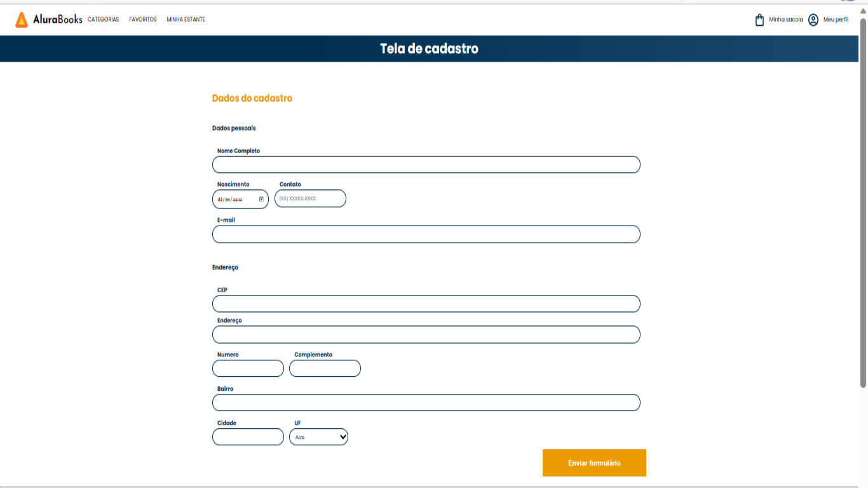Focus the Endereço address field
Screen dimensions: 868x488
[426, 334]
